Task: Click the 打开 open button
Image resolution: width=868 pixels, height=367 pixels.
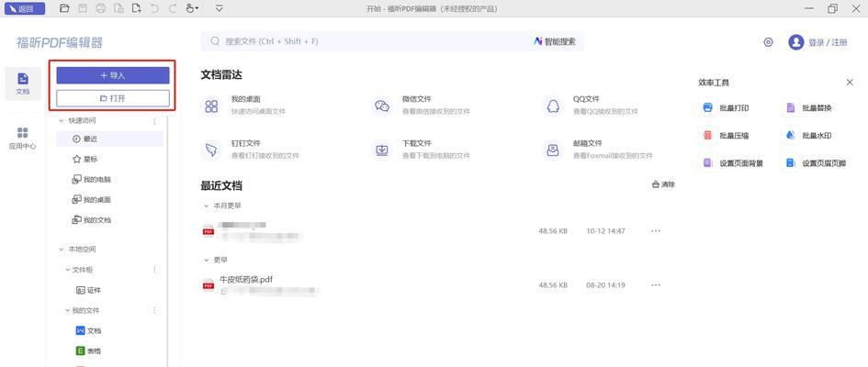Action: 113,98
